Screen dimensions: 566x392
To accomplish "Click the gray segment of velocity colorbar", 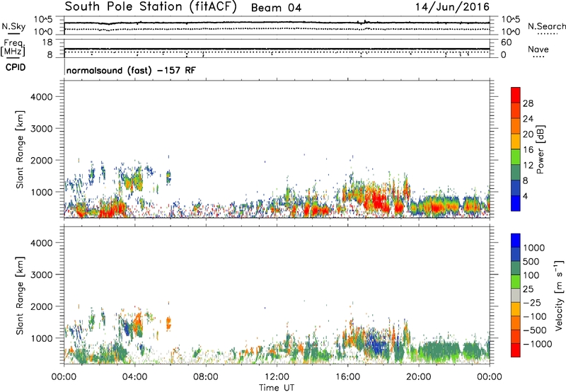I will coord(516,295).
